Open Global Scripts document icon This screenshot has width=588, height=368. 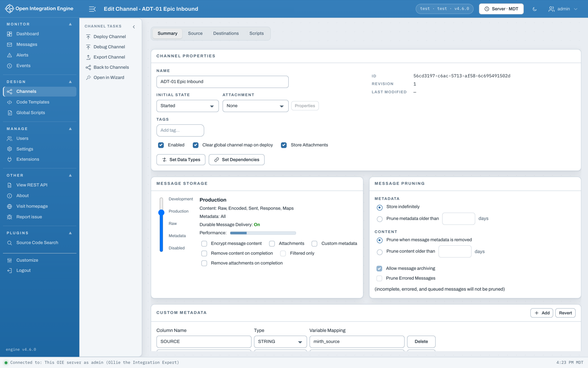(x=9, y=113)
